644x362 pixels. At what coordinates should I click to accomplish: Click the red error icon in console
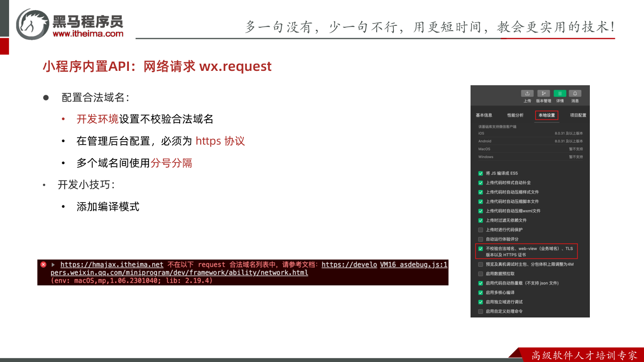tap(43, 264)
